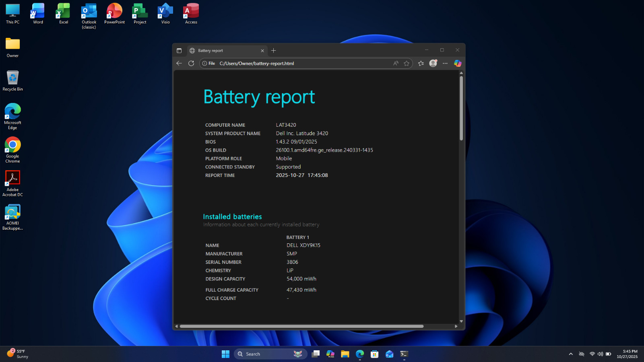Start Read aloud from the address bar
644x362 pixels.
coord(396,63)
